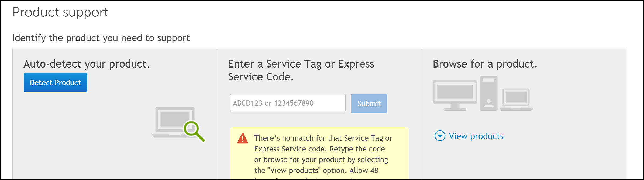Image resolution: width=644 pixels, height=180 pixels.
Task: Click the "Auto-detect your product." heading
Action: 87,64
